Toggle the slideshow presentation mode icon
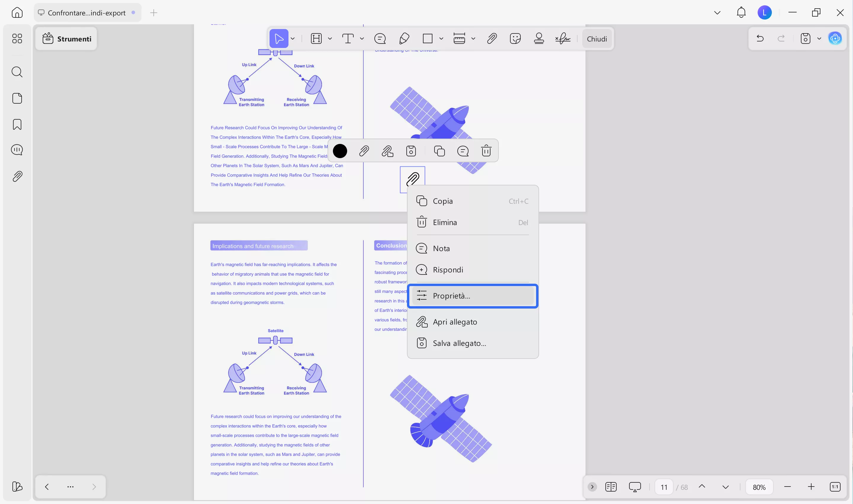Screen dimensions: 853x504 (x=635, y=487)
